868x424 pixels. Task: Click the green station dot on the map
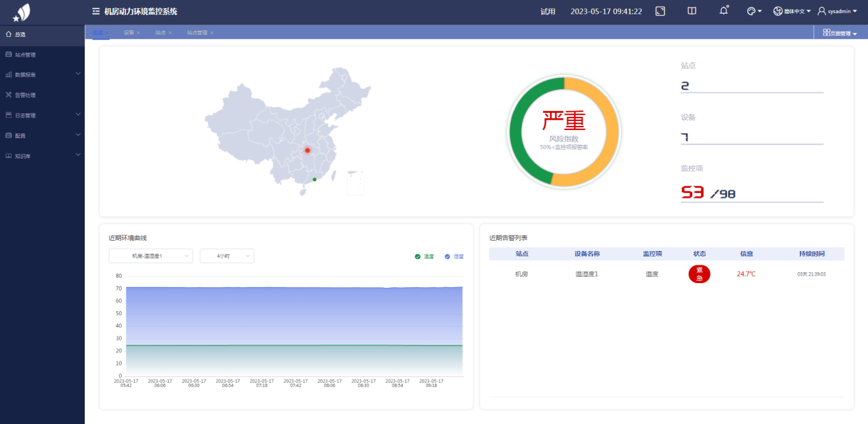click(315, 179)
